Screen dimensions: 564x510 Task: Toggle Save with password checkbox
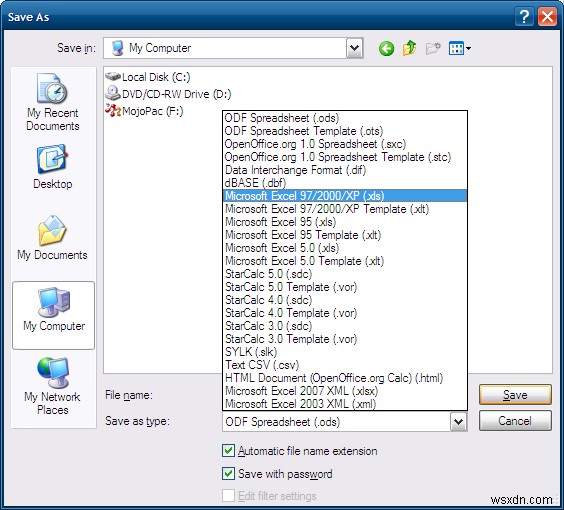pyautogui.click(x=228, y=473)
